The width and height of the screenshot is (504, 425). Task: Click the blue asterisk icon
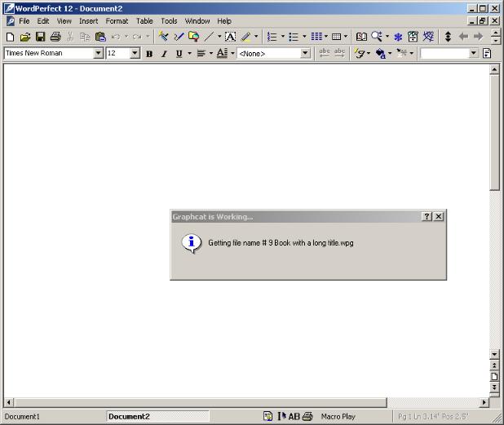click(398, 38)
